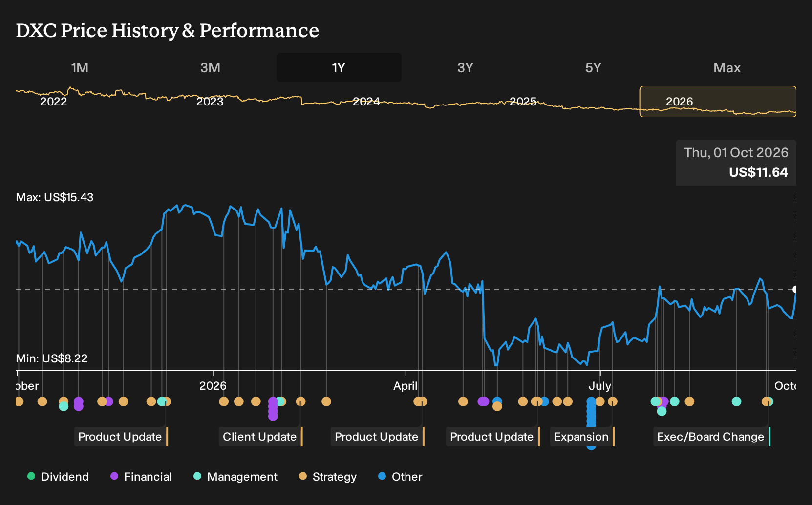Viewport: 812px width, 505px height.
Task: Click the "DXC Price History & Performance" heading
Action: pos(168,30)
